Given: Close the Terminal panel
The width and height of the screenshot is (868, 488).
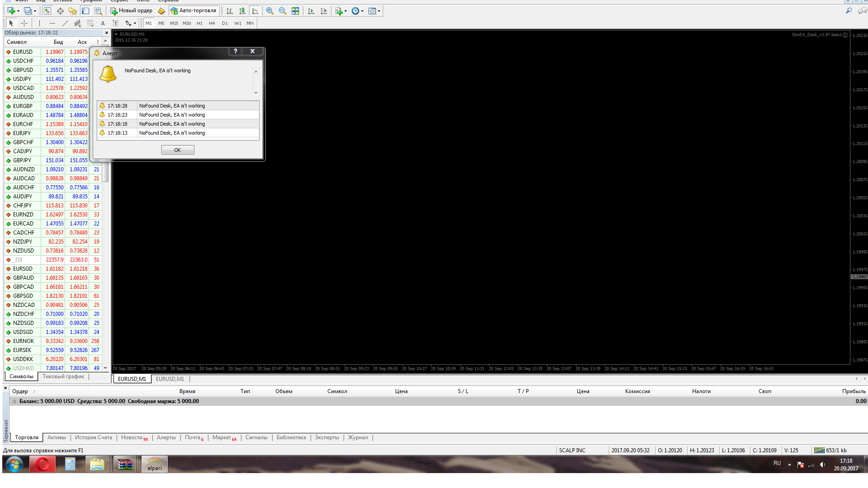Looking at the screenshot, I should tap(5, 388).
